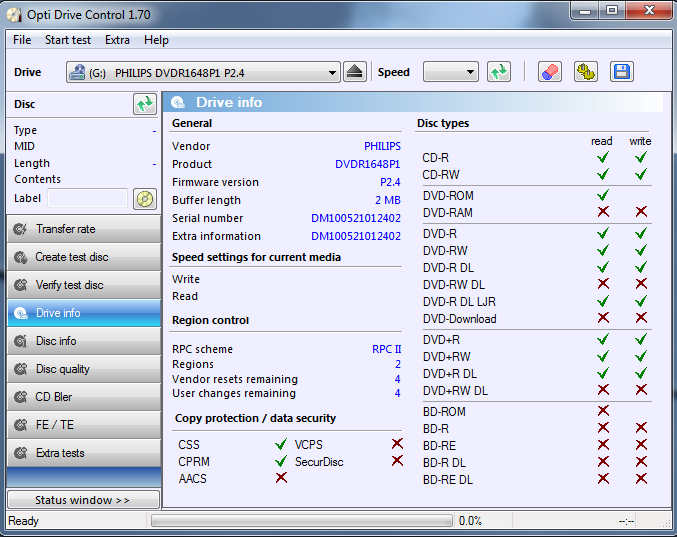Click the Vendor resets remaining value
The image size is (677, 537).
pyautogui.click(x=397, y=379)
